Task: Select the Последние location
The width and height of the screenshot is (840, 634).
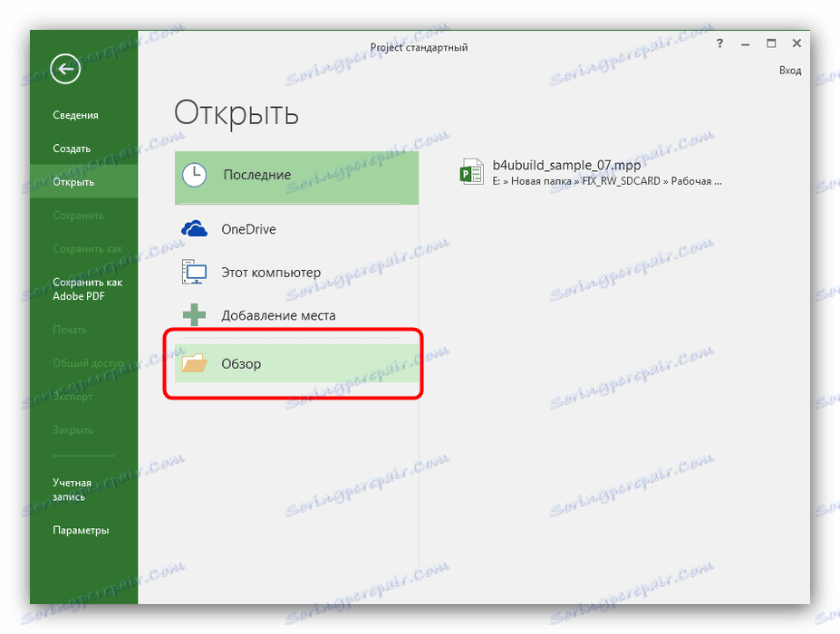Action: click(x=297, y=178)
